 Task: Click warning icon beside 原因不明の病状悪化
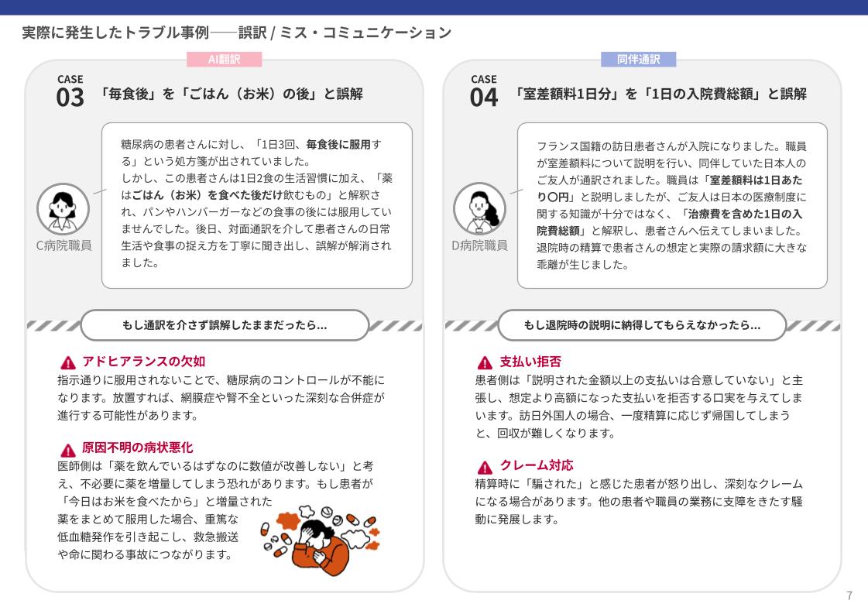(x=68, y=449)
